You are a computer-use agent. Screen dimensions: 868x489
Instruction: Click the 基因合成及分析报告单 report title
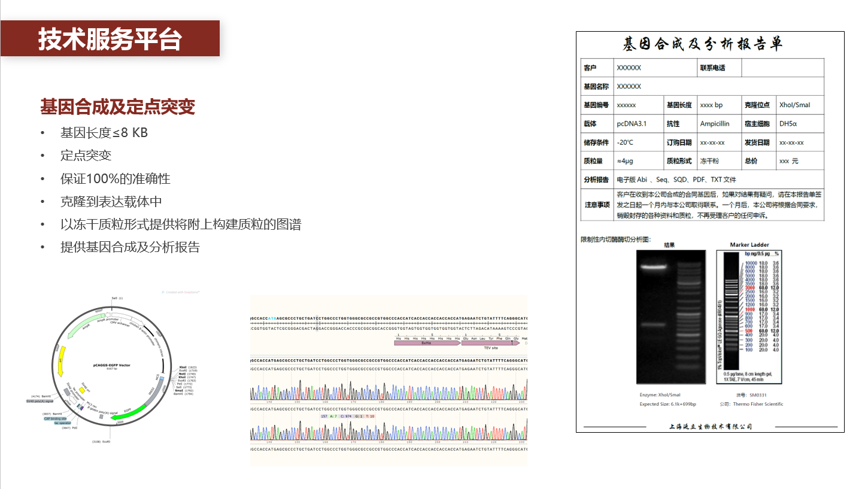[x=703, y=44]
